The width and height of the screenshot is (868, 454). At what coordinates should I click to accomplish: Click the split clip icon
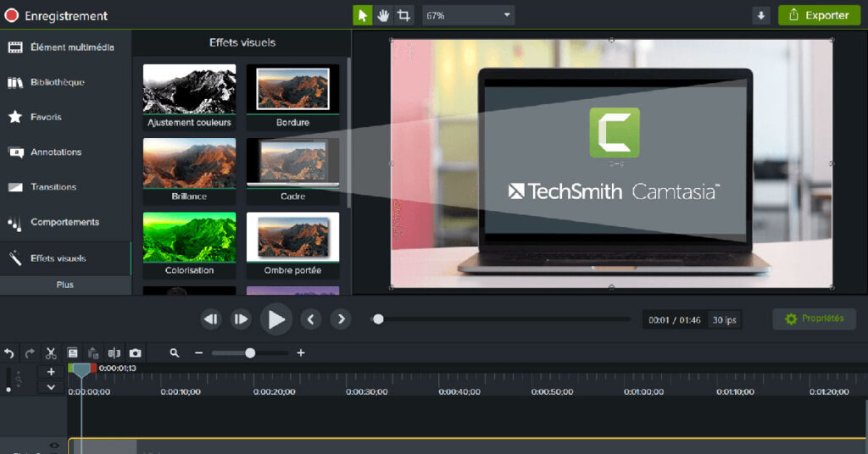point(114,353)
